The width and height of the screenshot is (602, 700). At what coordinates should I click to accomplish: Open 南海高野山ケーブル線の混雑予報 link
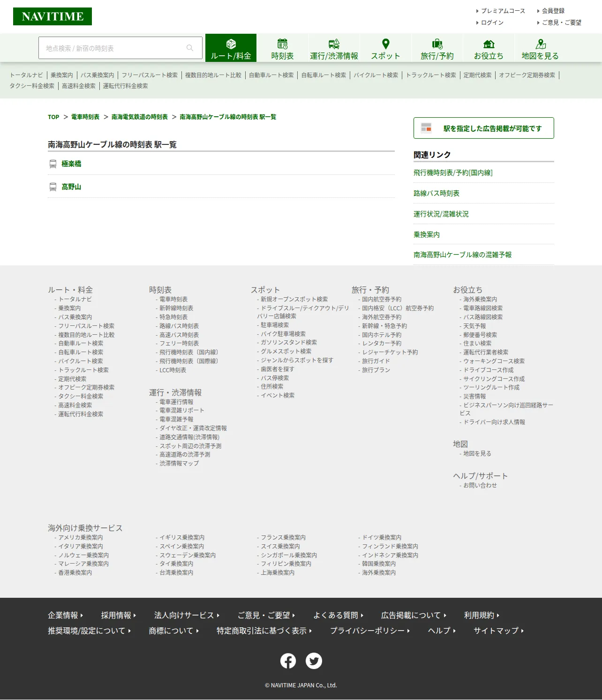pyautogui.click(x=463, y=255)
